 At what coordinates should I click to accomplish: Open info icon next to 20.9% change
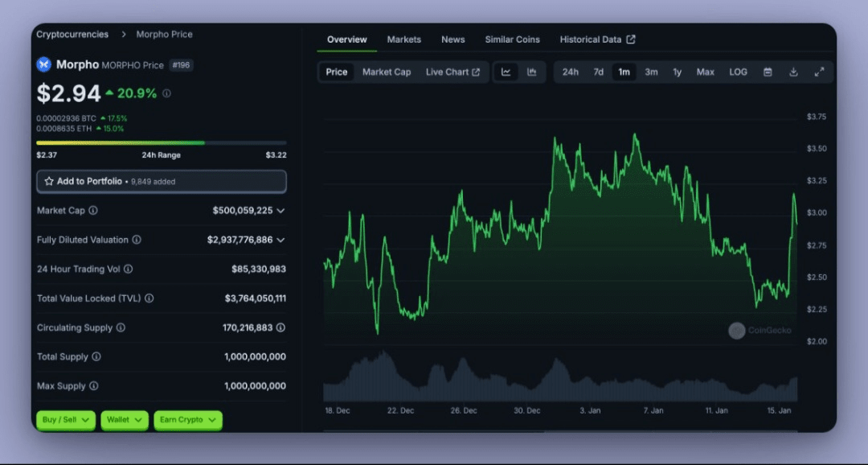click(166, 93)
